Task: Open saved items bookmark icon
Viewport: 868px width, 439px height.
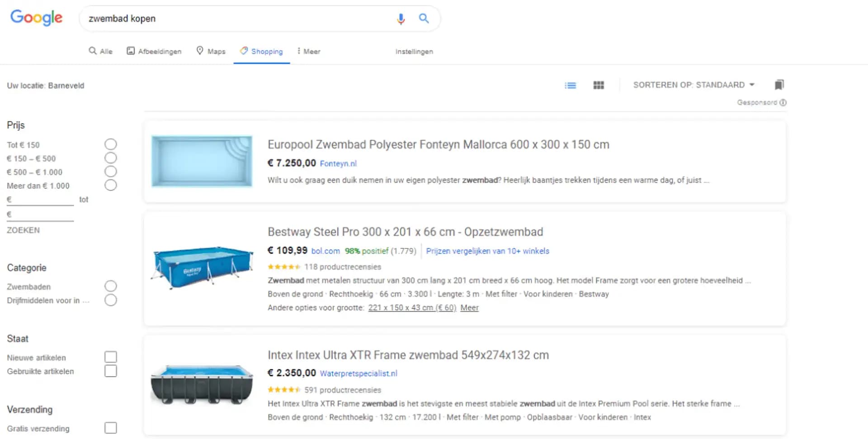Action: click(x=779, y=85)
